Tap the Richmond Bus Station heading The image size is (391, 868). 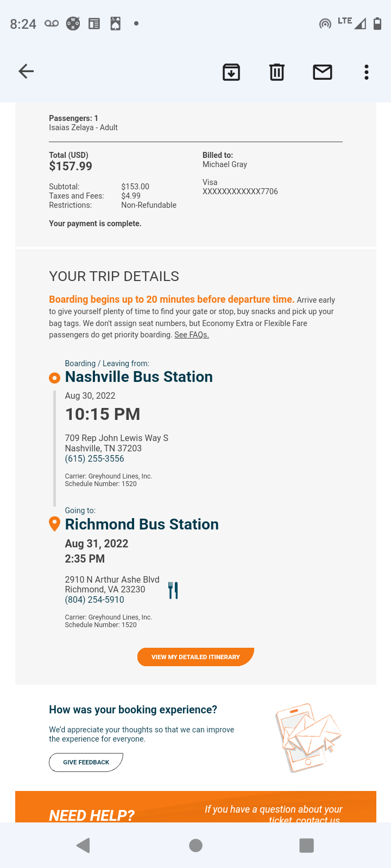point(142,524)
